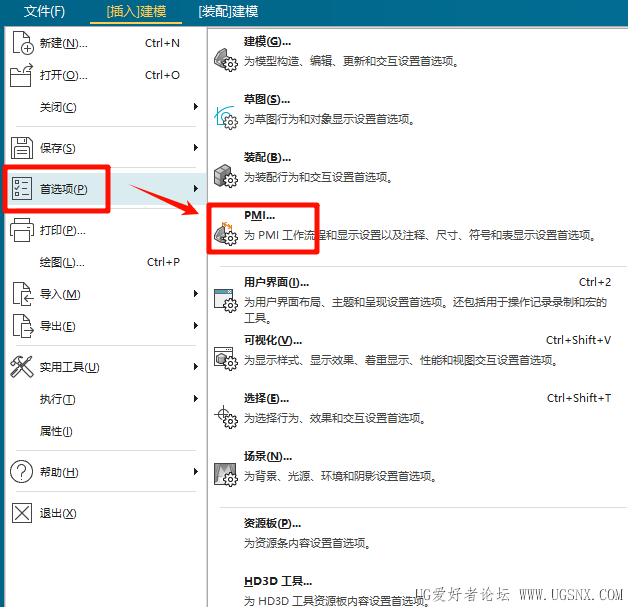The width and height of the screenshot is (628, 607).
Task: Click the Exit X icon
Action: pos(22,513)
